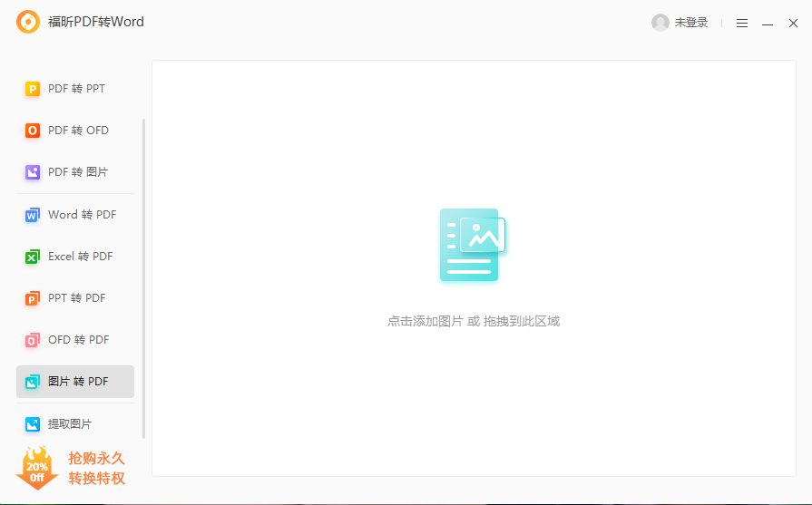This screenshot has width=812, height=505.
Task: Select PDF 转 PPT in sidebar
Action: pos(75,89)
